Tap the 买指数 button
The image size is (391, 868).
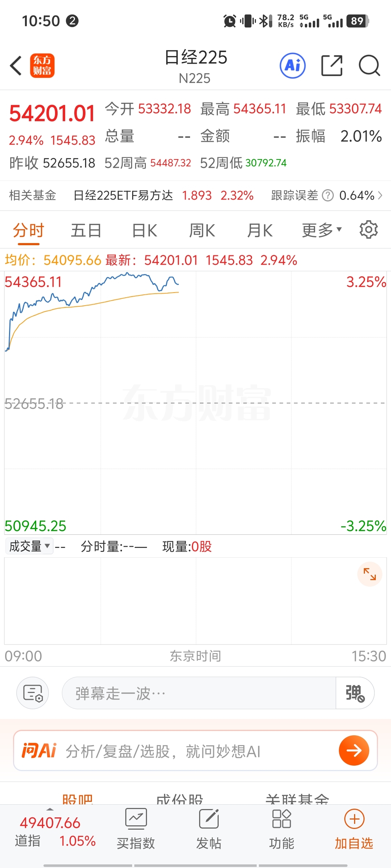(x=136, y=828)
